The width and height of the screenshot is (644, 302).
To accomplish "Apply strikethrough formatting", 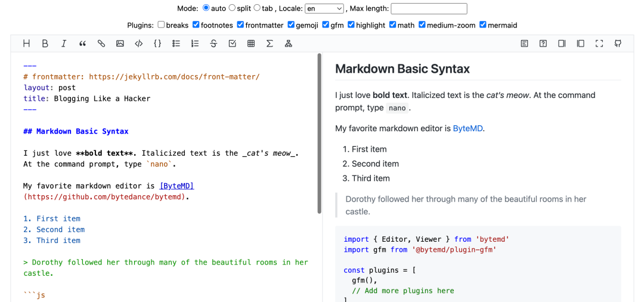I will point(213,44).
